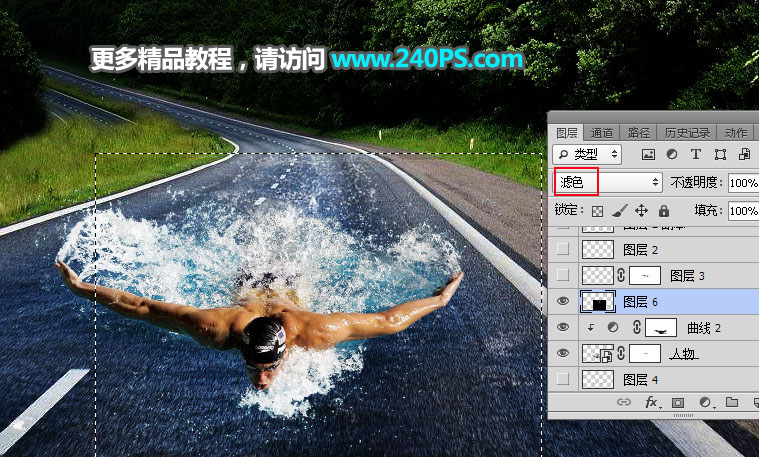759x457 pixels.
Task: Open the 滤色 blend mode dropdown
Action: 609,182
